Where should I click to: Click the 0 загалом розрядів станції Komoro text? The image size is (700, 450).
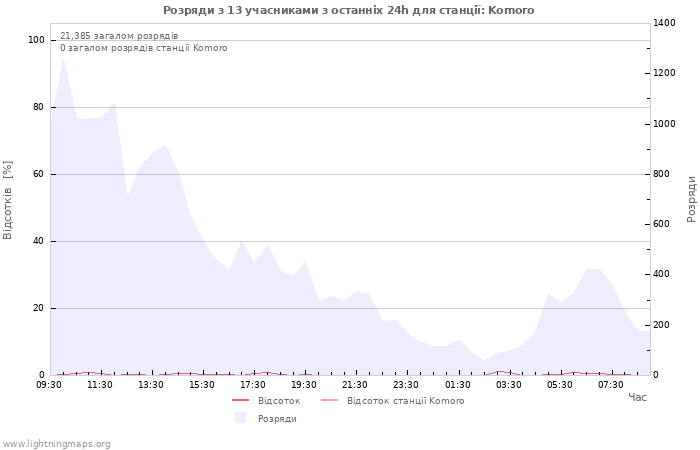[x=143, y=48]
